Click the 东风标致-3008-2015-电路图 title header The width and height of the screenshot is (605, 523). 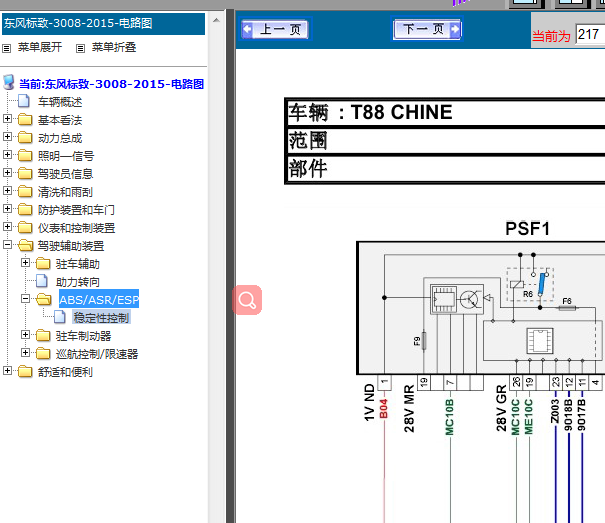tap(103, 24)
